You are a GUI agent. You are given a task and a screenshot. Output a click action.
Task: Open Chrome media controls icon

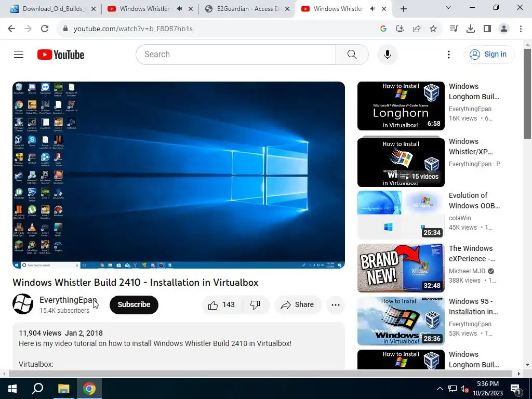coord(454,29)
